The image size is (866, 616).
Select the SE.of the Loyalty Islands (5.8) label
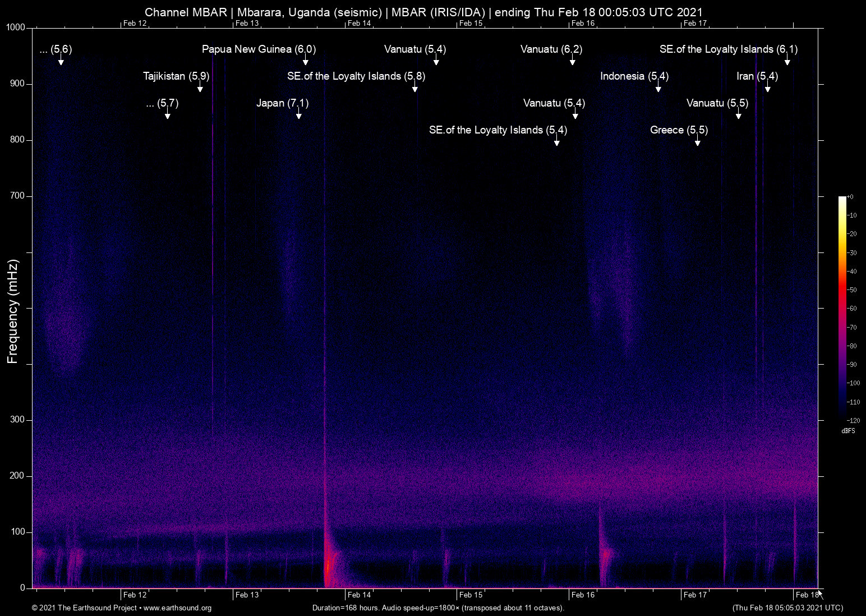(x=356, y=76)
